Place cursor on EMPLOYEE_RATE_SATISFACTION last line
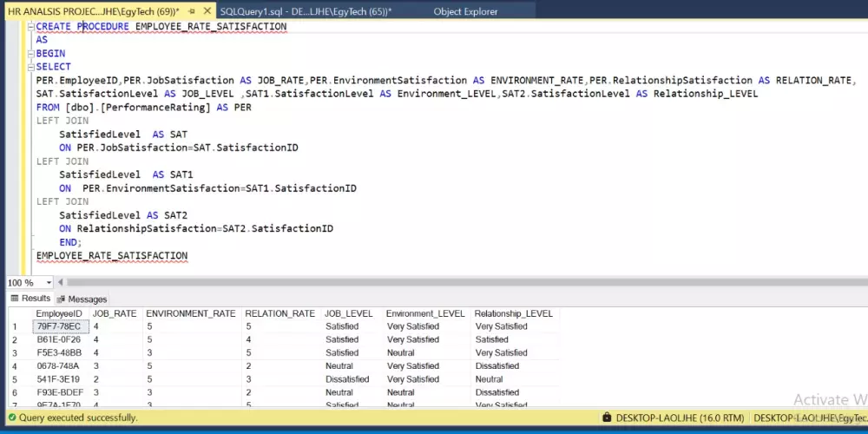Screen dimensions: 868x434 112,256
